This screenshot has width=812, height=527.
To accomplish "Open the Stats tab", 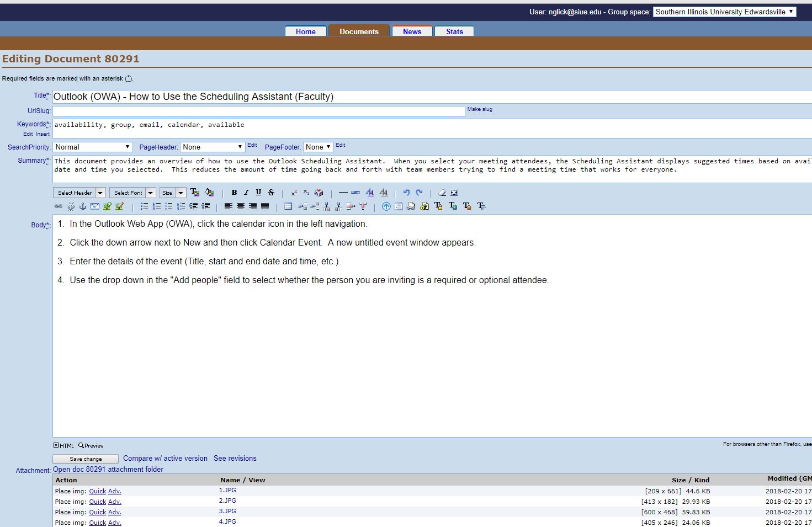I will point(454,31).
